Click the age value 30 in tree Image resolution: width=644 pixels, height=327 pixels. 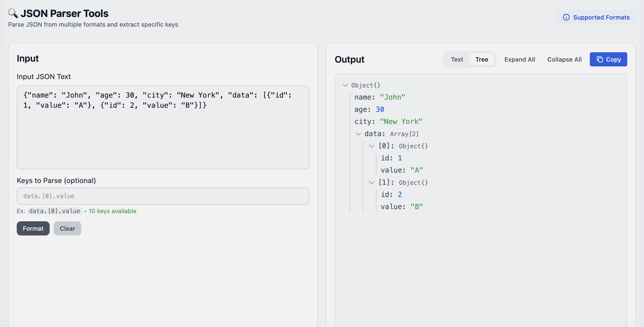coord(380,109)
